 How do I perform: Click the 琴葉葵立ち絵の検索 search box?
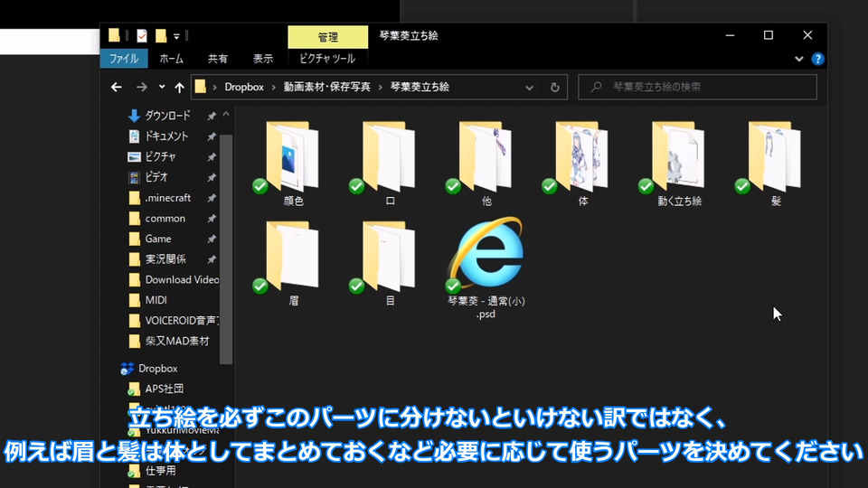697,87
